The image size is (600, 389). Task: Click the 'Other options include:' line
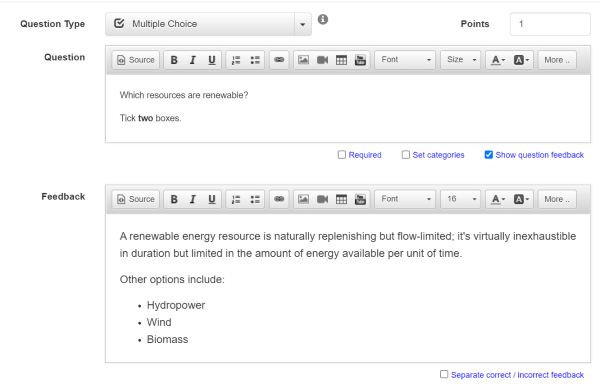pyautogui.click(x=172, y=280)
